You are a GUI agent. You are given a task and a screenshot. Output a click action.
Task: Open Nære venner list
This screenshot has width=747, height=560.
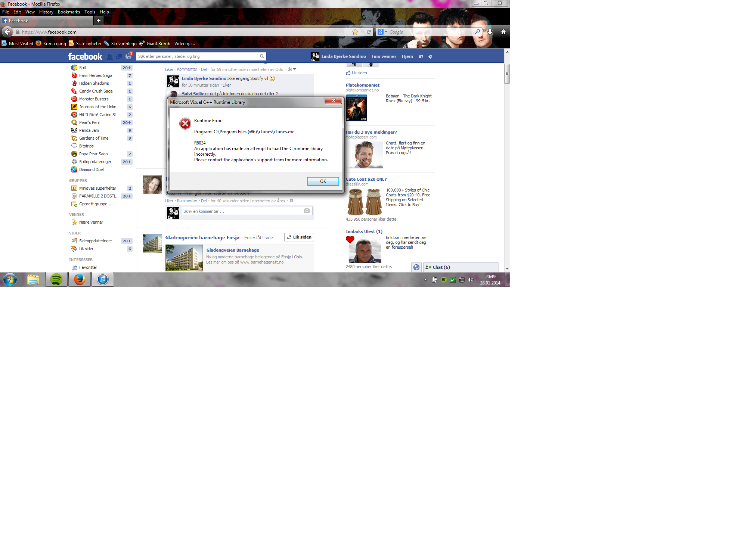91,222
